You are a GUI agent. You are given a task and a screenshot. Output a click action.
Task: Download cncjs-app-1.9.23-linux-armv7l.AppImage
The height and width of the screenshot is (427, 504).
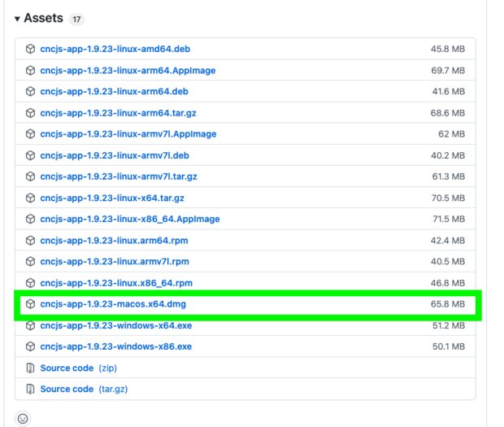click(128, 134)
